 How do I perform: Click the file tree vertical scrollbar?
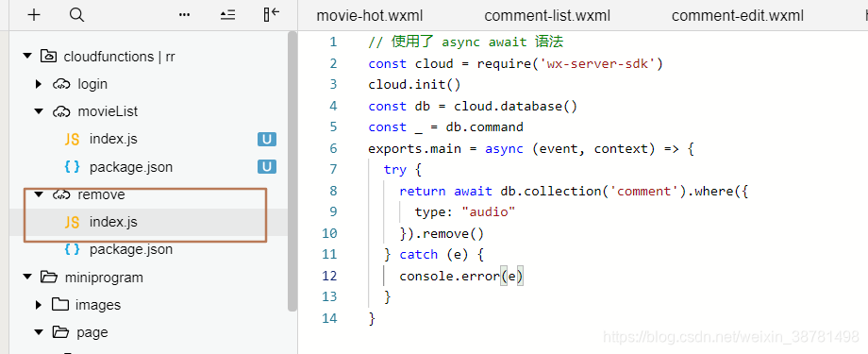pos(292,172)
